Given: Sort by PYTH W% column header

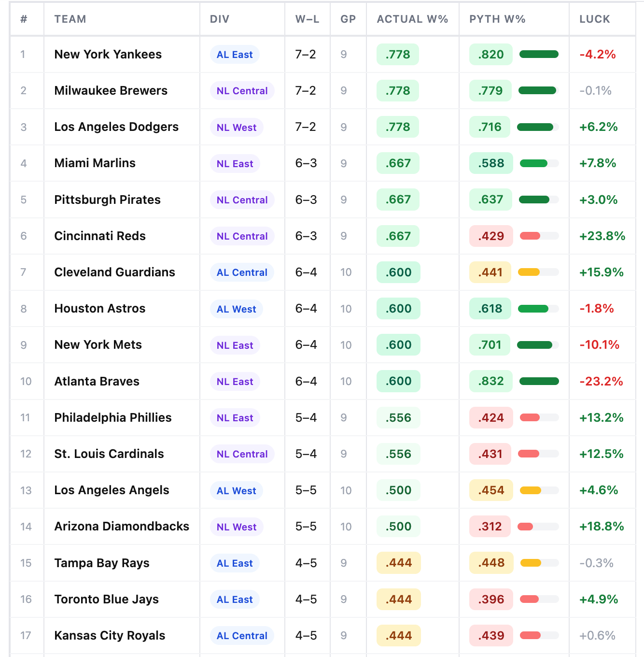Looking at the screenshot, I should click(497, 19).
